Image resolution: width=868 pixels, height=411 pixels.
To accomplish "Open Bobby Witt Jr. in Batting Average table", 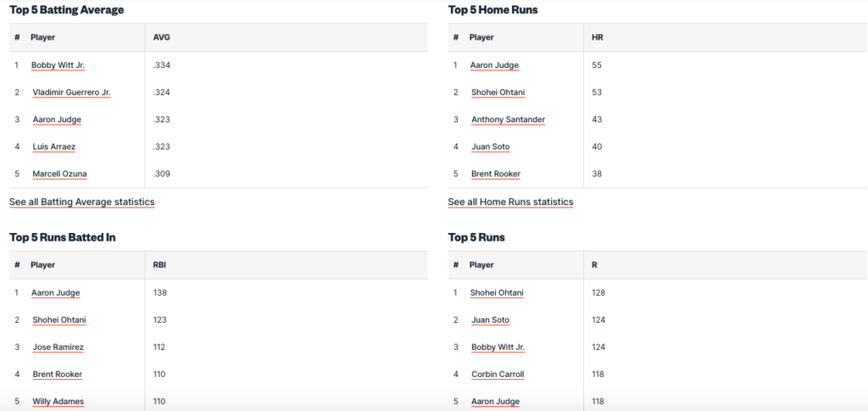I will pyautogui.click(x=58, y=65).
